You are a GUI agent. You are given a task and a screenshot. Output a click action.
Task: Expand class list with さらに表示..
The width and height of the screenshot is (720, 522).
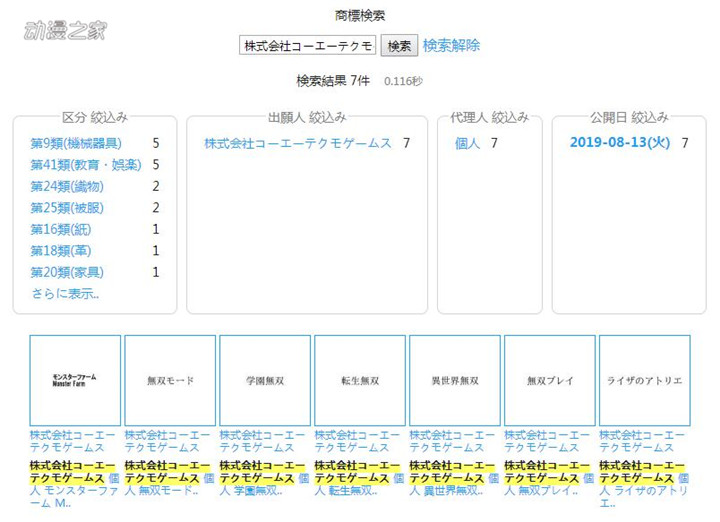65,293
